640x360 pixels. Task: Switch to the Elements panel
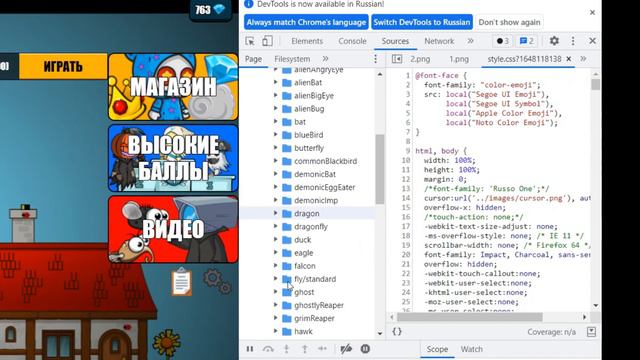307,41
